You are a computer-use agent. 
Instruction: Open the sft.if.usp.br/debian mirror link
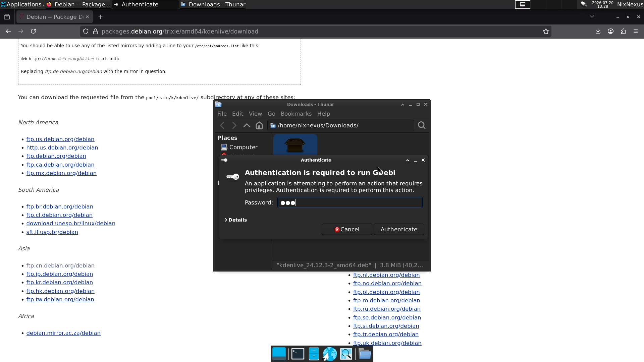[52, 232]
